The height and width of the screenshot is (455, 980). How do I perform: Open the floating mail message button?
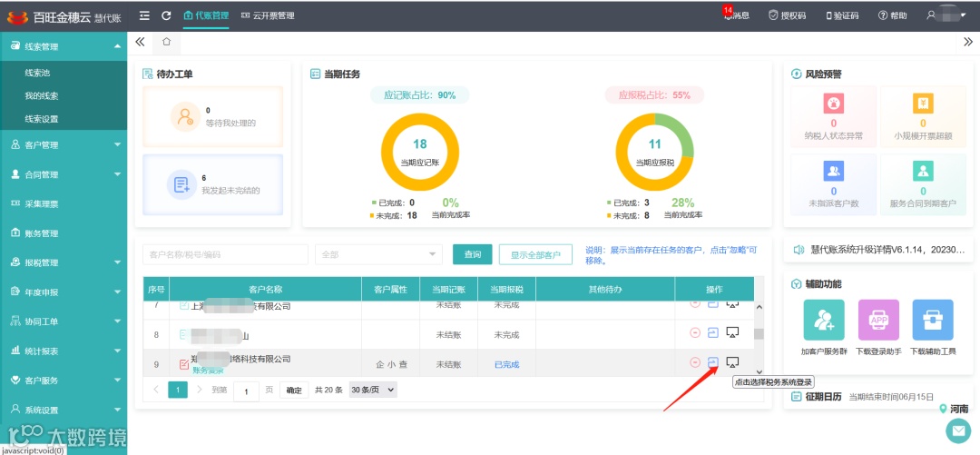(x=958, y=430)
